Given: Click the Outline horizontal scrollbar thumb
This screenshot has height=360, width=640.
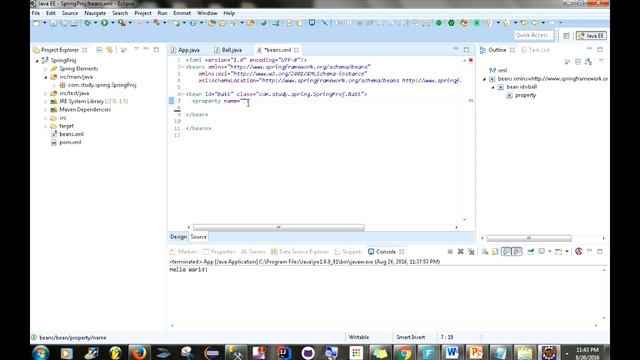Looking at the screenshot, I should click(x=529, y=238).
